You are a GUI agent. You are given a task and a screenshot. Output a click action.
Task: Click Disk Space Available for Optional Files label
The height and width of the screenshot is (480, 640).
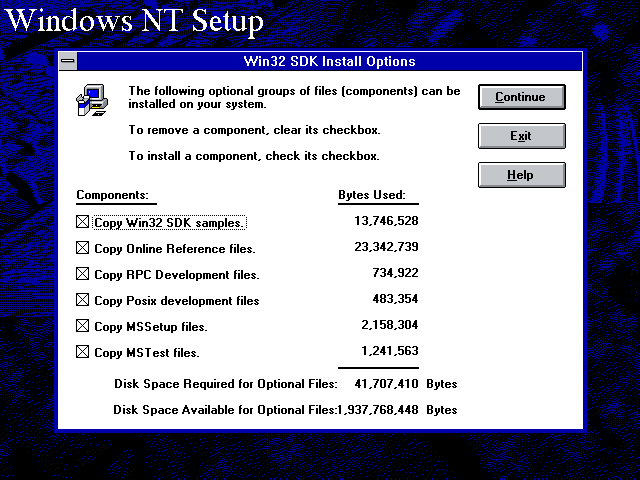(225, 410)
